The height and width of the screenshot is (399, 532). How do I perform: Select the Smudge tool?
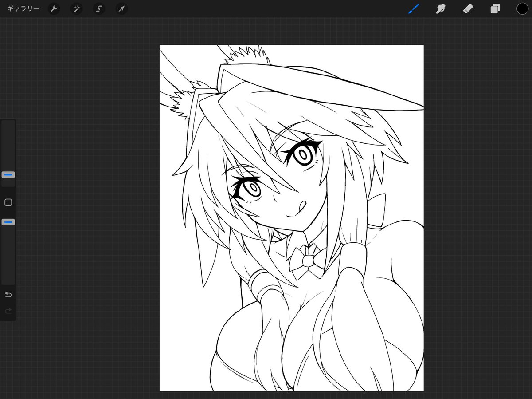[x=441, y=8]
